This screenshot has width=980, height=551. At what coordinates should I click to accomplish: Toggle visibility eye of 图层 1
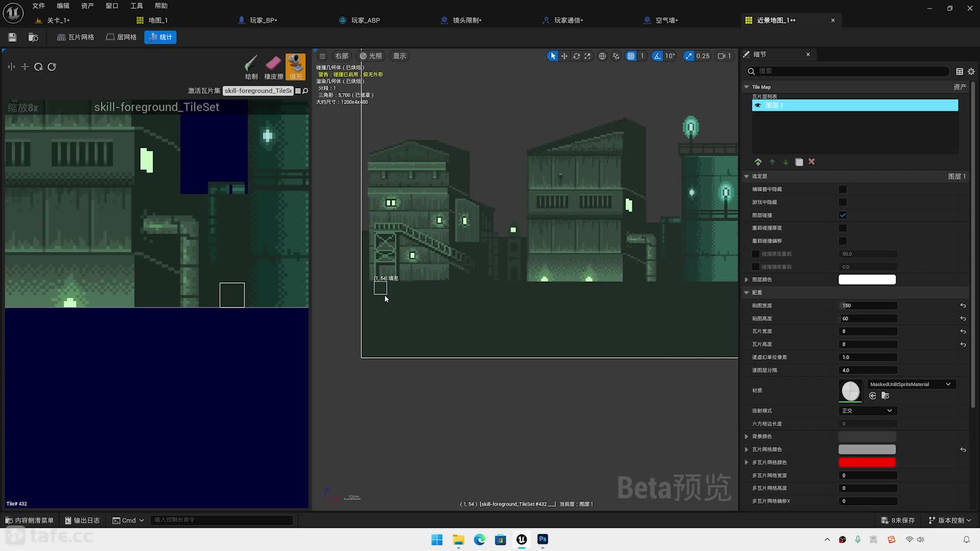[x=758, y=105]
